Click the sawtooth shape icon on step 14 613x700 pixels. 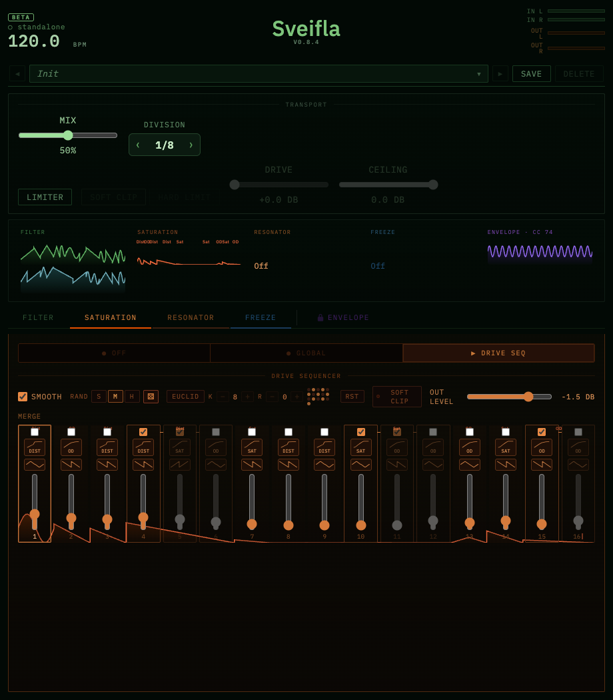tap(506, 465)
